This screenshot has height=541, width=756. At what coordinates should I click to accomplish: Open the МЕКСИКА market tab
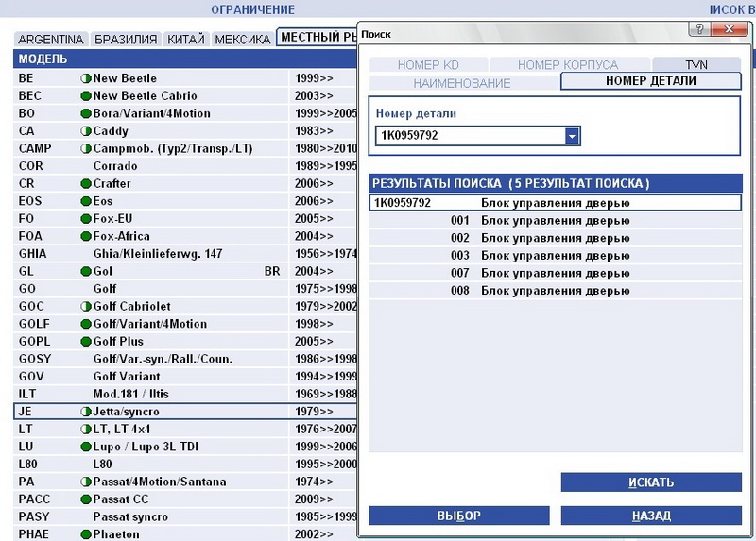tap(243, 39)
